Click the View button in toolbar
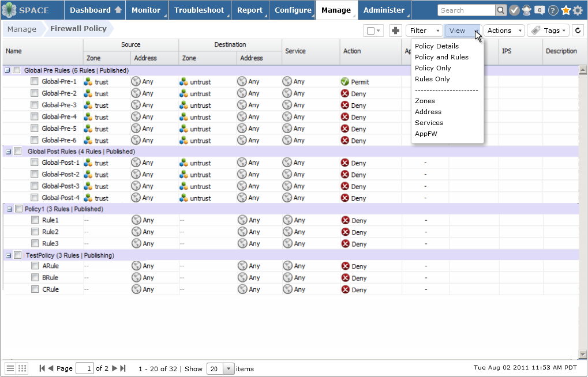The image size is (588, 377). (463, 31)
